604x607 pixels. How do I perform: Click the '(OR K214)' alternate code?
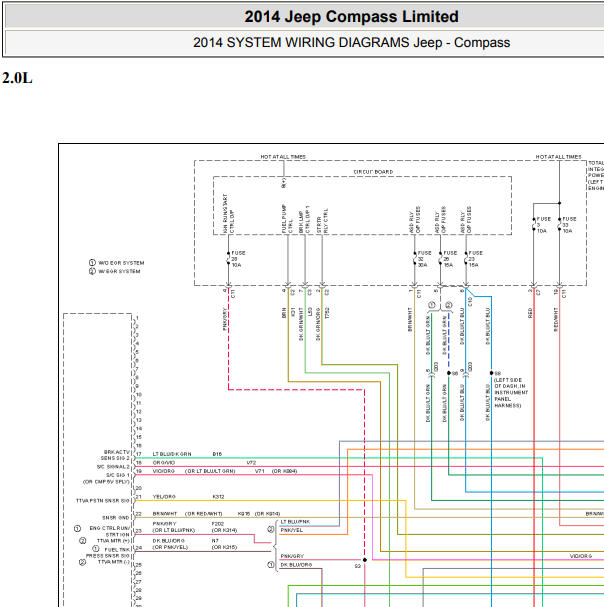pos(224,530)
